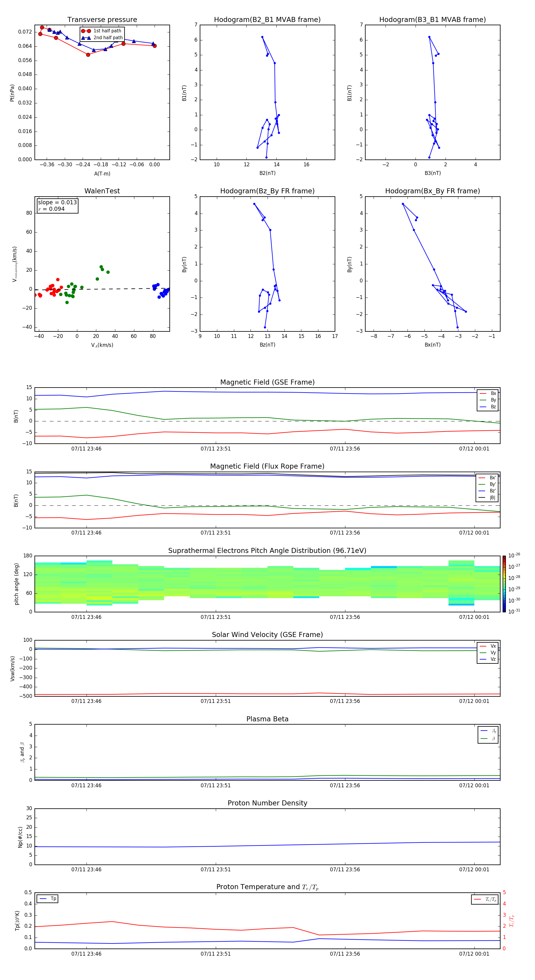This screenshot has height=980, width=535.
Task: Click 'Pt(nPa)' y-axis label
Action: pos(12,93)
